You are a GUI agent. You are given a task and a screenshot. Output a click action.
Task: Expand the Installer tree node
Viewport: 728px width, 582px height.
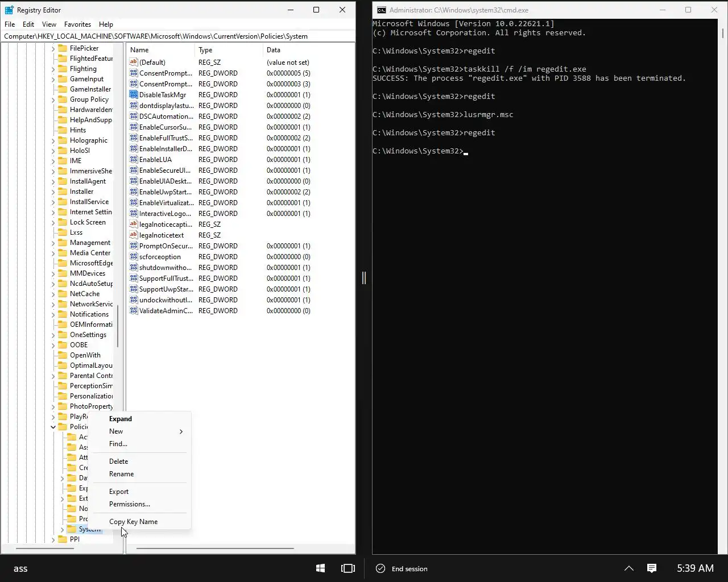pyautogui.click(x=53, y=192)
